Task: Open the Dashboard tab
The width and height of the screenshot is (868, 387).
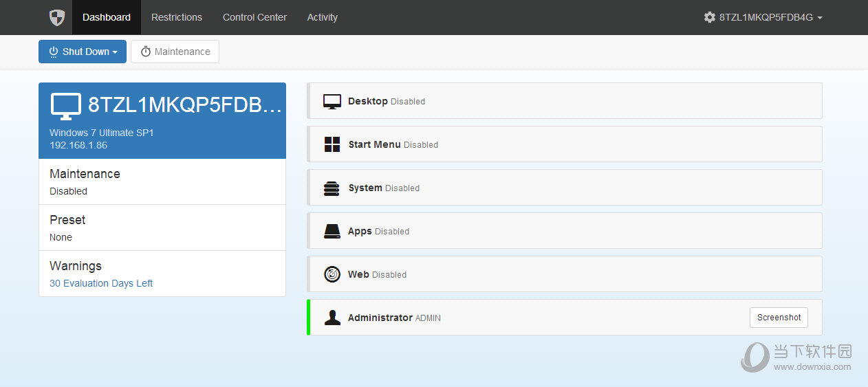Action: pyautogui.click(x=107, y=17)
